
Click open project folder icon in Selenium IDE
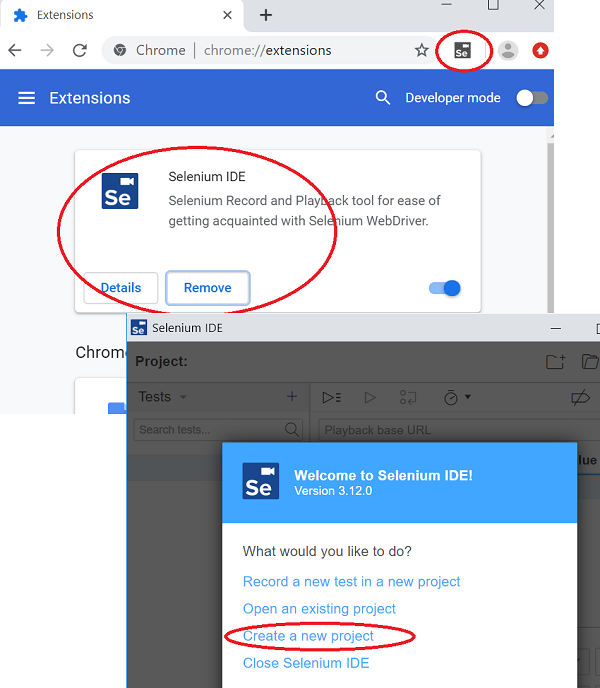tap(590, 362)
